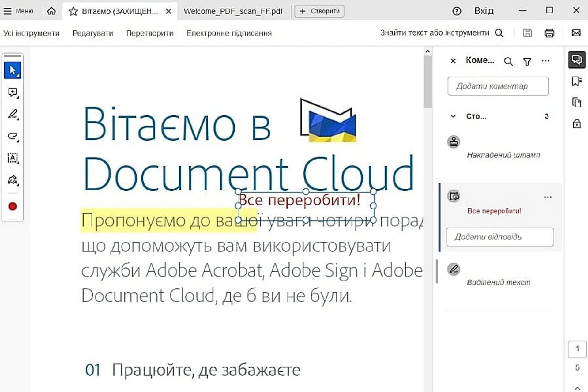Star the Вітаємо document tab

[73, 11]
